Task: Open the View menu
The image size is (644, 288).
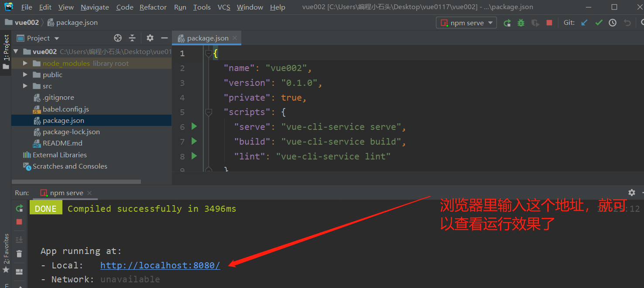Action: [66, 7]
